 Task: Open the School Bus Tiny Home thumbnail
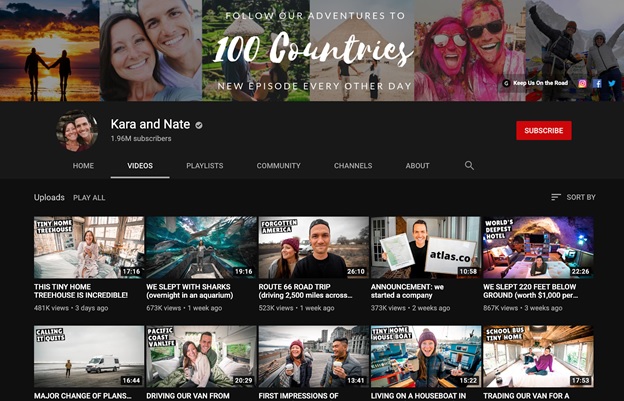tap(538, 357)
